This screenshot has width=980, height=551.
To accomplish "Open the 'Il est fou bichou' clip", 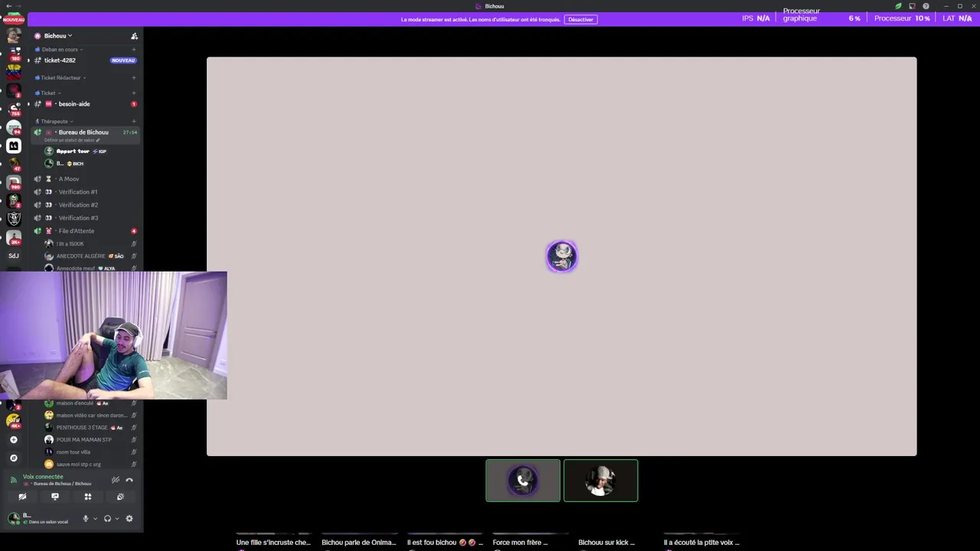I will pyautogui.click(x=445, y=543).
